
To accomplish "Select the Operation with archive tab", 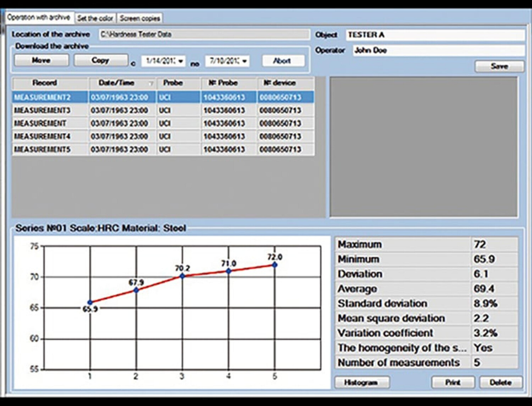I will (x=39, y=17).
